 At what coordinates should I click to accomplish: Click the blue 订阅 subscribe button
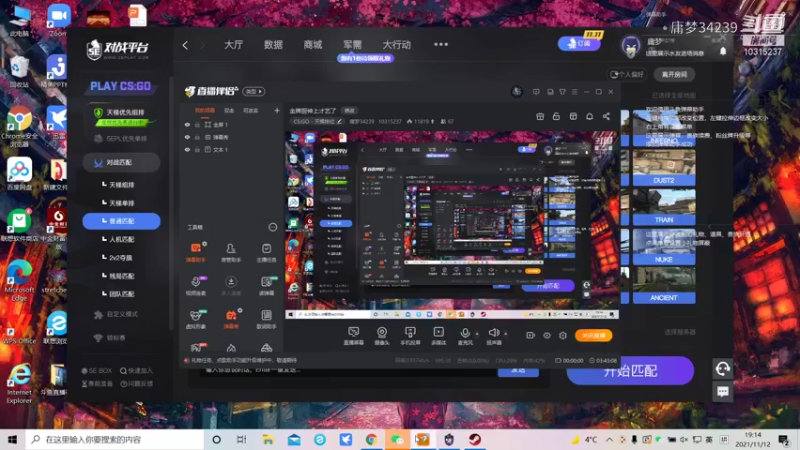[x=579, y=43]
